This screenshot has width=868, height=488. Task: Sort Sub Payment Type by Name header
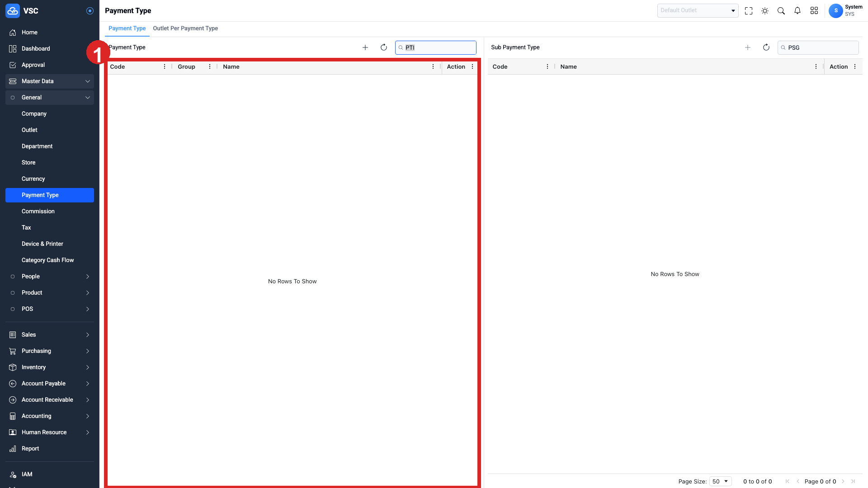pyautogui.click(x=568, y=66)
